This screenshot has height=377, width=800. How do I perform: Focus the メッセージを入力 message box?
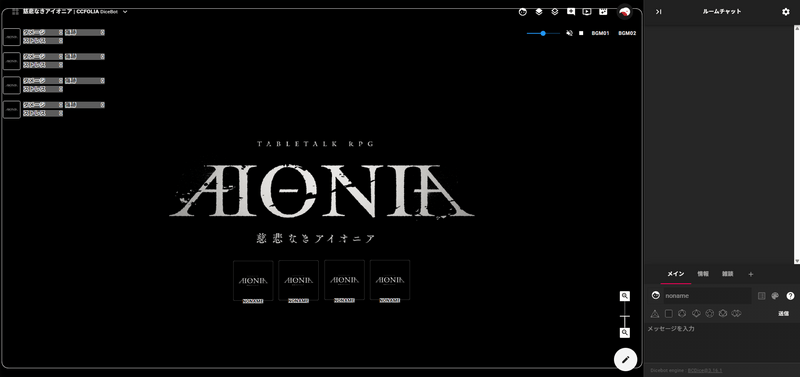pyautogui.click(x=721, y=342)
